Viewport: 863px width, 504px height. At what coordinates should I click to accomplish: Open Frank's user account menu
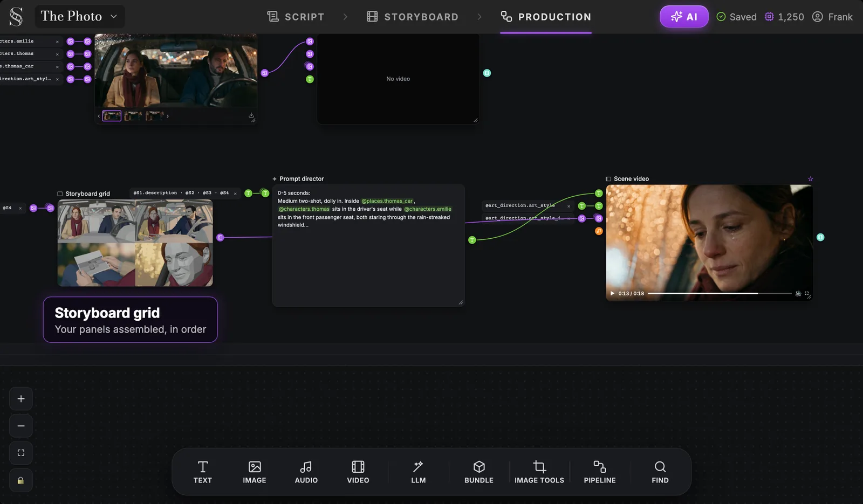point(832,17)
